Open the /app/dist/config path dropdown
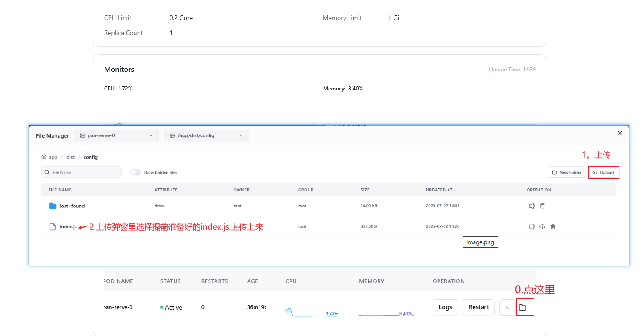 coord(206,135)
